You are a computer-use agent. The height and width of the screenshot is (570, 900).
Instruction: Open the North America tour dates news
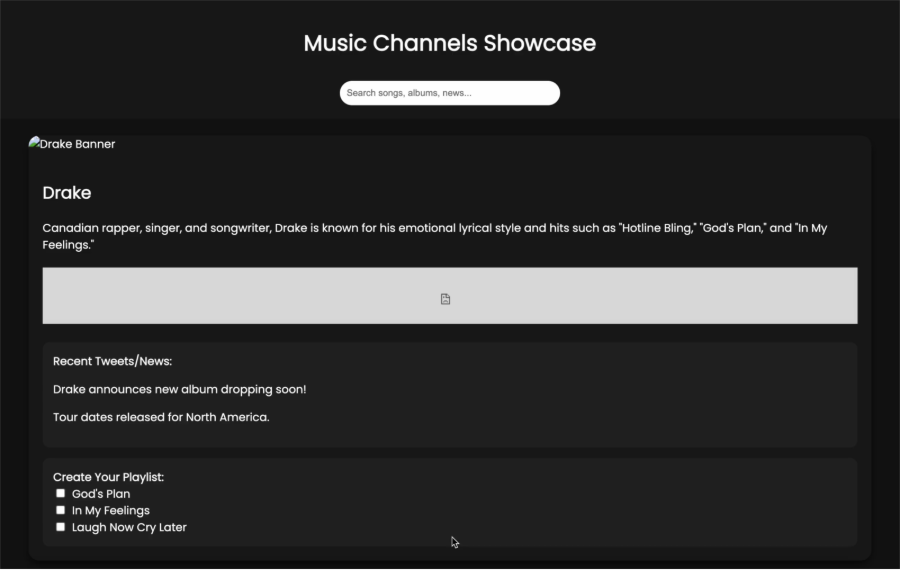pos(161,417)
